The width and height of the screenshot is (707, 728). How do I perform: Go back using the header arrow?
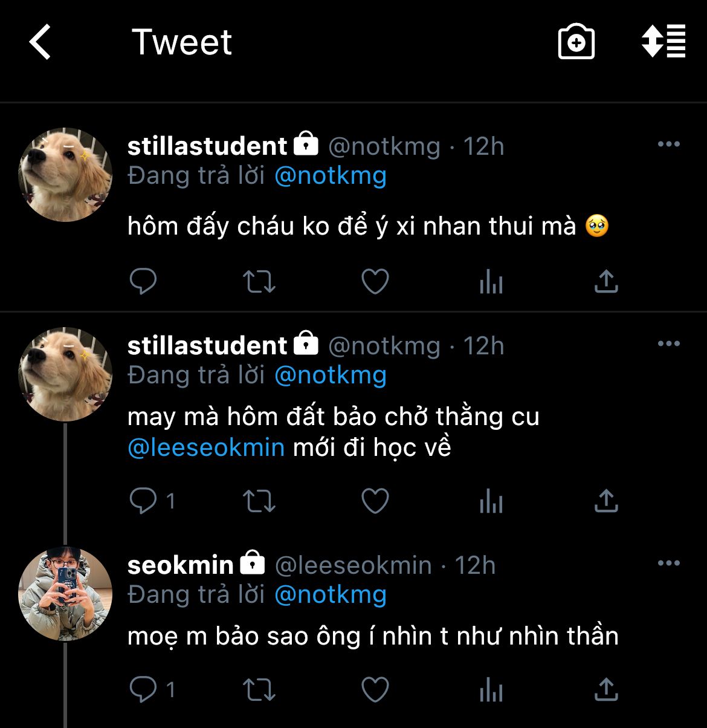40,42
